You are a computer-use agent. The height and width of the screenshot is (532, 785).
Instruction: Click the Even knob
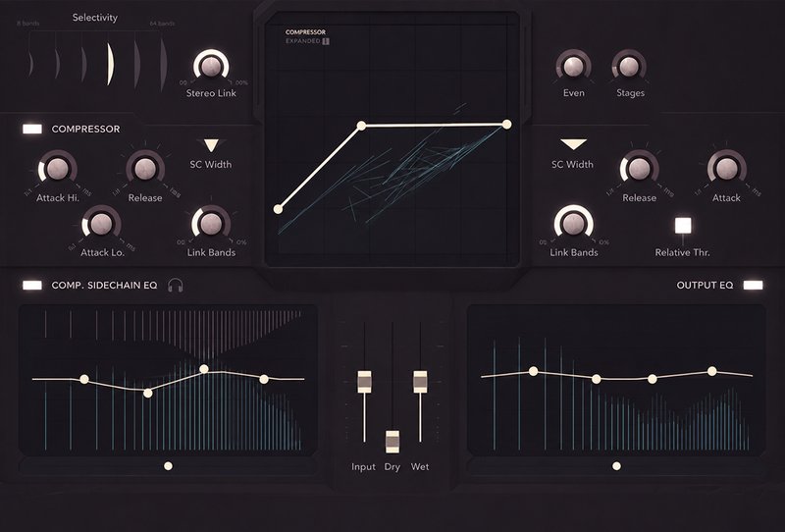click(x=573, y=66)
